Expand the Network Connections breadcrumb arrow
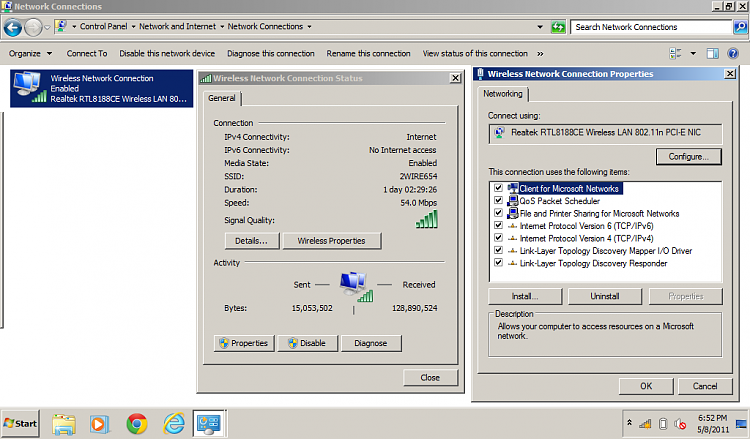 click(309, 27)
